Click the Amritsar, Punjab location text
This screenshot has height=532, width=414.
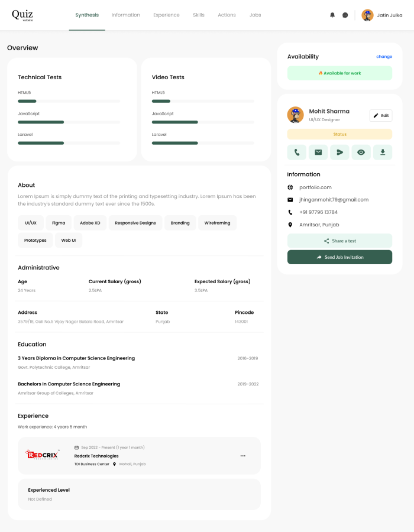pos(319,225)
